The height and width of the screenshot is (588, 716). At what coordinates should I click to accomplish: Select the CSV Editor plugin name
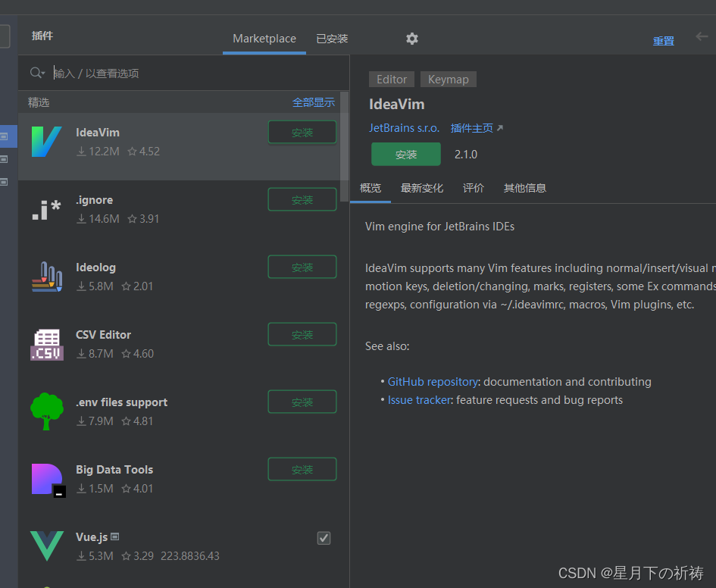[x=103, y=335]
